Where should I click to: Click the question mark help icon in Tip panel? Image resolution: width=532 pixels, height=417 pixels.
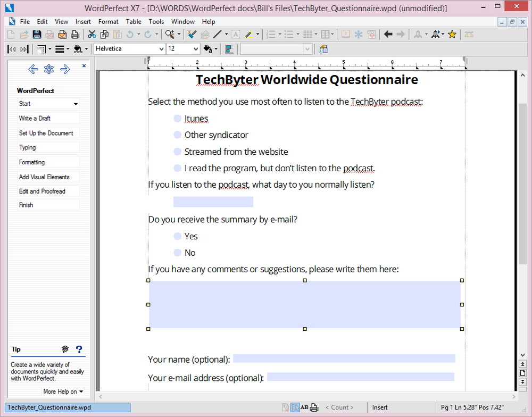click(79, 349)
